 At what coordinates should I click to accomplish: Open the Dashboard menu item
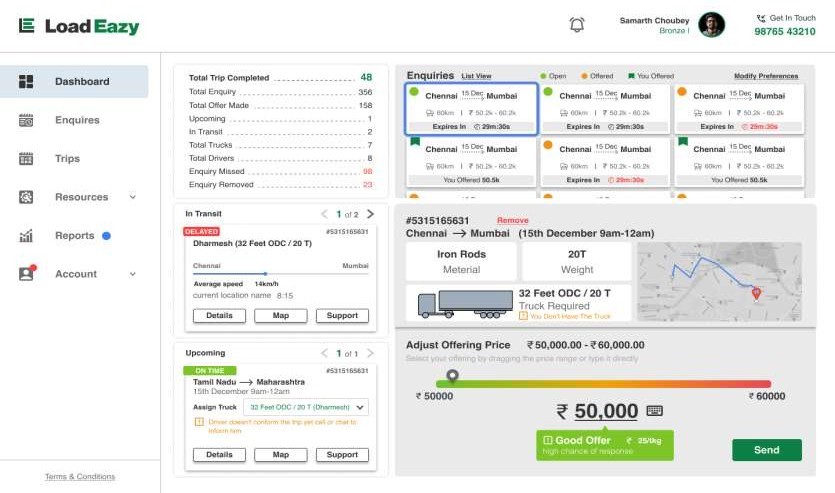pyautogui.click(x=74, y=81)
